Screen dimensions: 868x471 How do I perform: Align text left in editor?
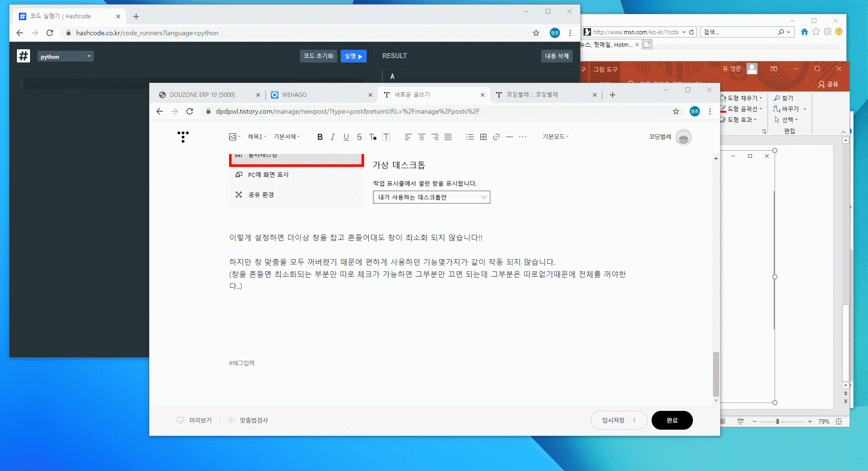[x=408, y=137]
